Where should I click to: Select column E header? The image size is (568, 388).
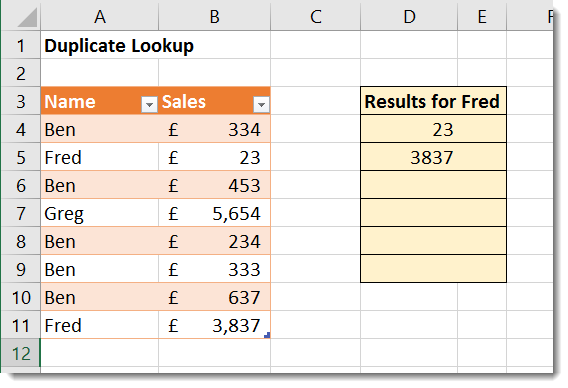[x=482, y=16]
